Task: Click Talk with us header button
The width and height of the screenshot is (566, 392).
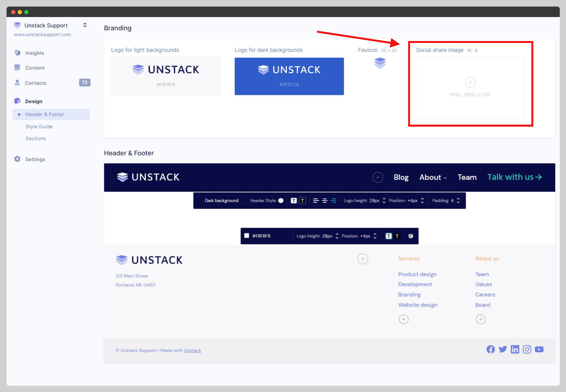Action: click(x=514, y=177)
